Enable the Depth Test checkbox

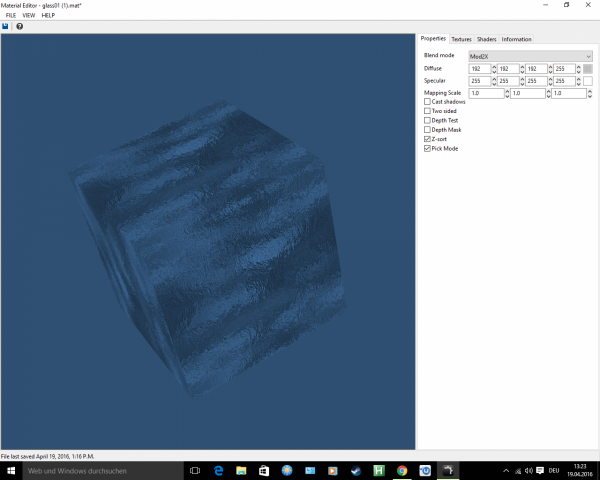coord(427,121)
